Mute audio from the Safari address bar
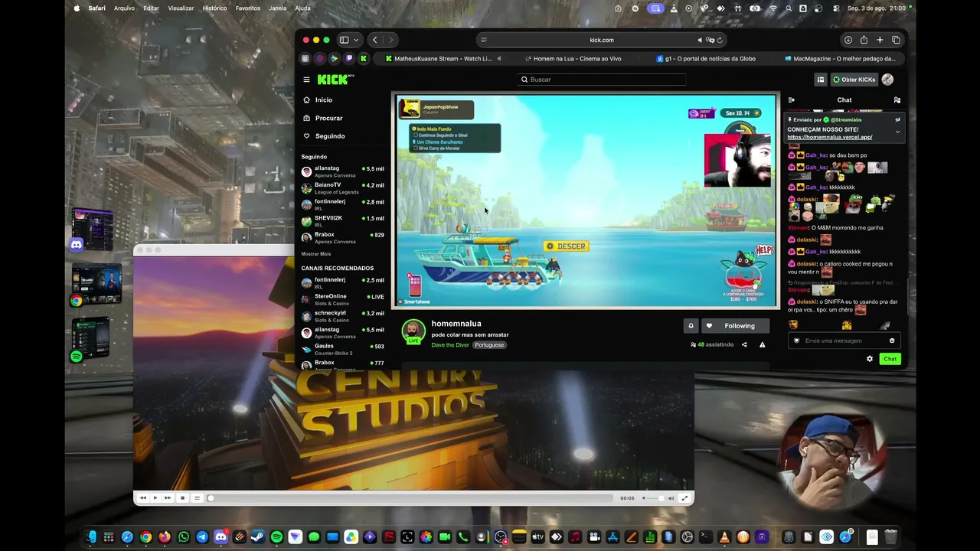The height and width of the screenshot is (551, 980). point(700,40)
